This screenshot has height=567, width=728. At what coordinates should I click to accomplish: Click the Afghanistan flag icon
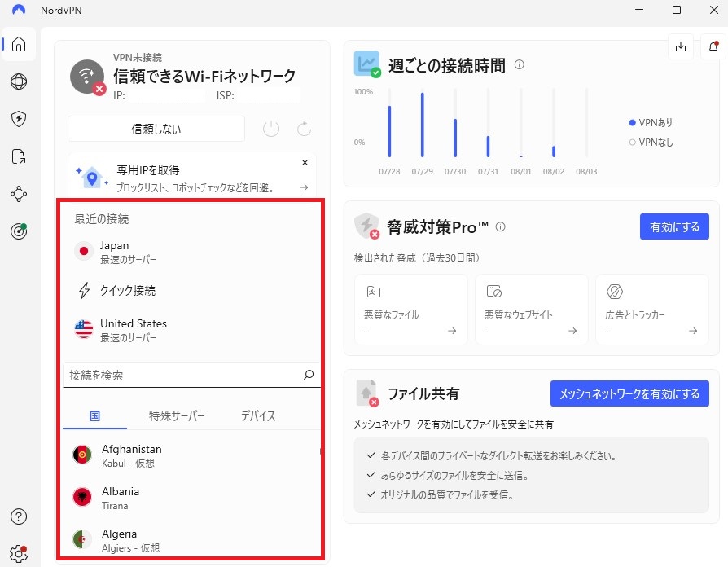[82, 454]
